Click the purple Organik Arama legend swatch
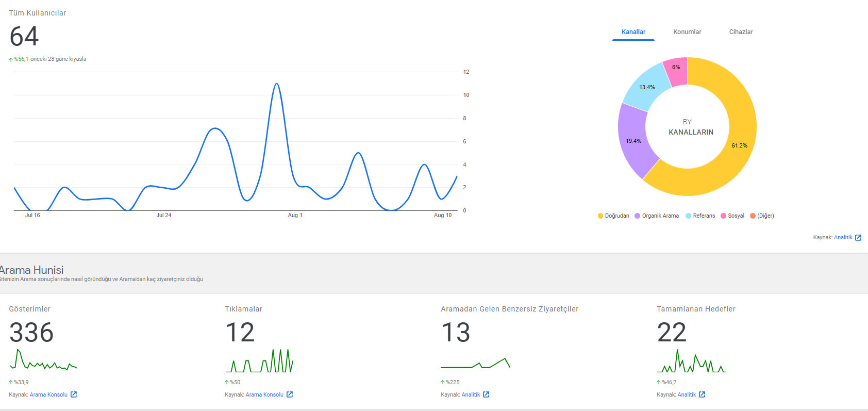The width and height of the screenshot is (868, 411). point(638,216)
